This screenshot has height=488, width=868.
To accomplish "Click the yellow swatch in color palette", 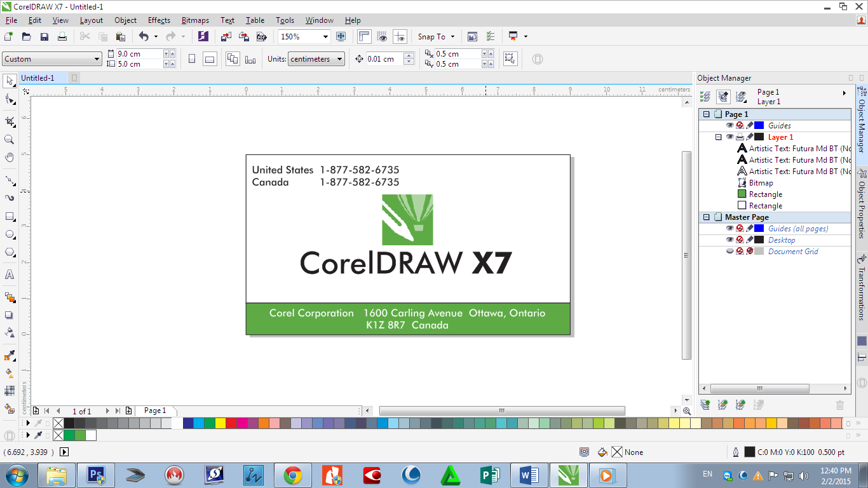I will tap(220, 423).
